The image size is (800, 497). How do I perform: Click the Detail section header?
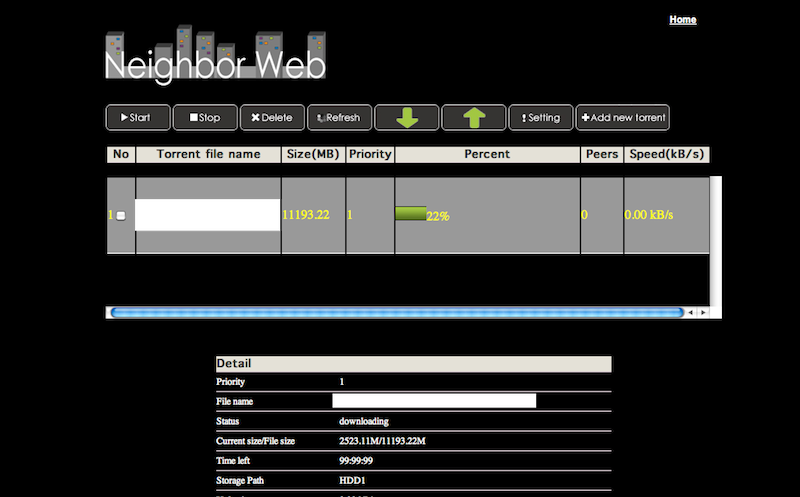[x=413, y=364]
